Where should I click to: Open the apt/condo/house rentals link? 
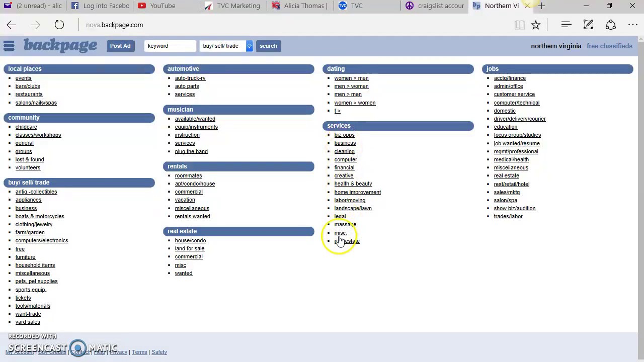[x=195, y=184]
